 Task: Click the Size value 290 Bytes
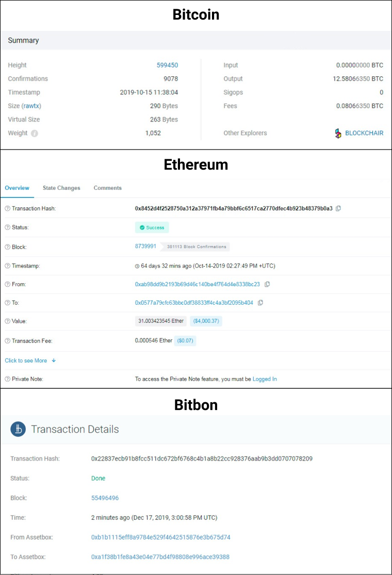pyautogui.click(x=164, y=106)
